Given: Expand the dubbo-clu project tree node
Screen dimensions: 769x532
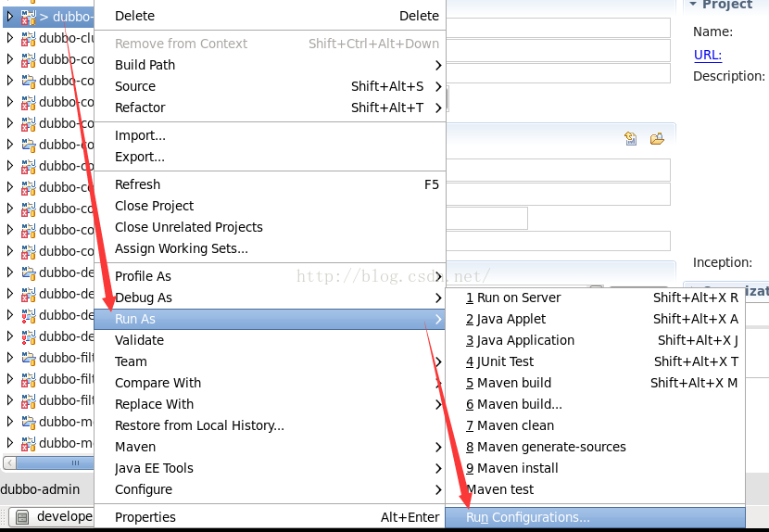Looking at the screenshot, I should coord(10,38).
